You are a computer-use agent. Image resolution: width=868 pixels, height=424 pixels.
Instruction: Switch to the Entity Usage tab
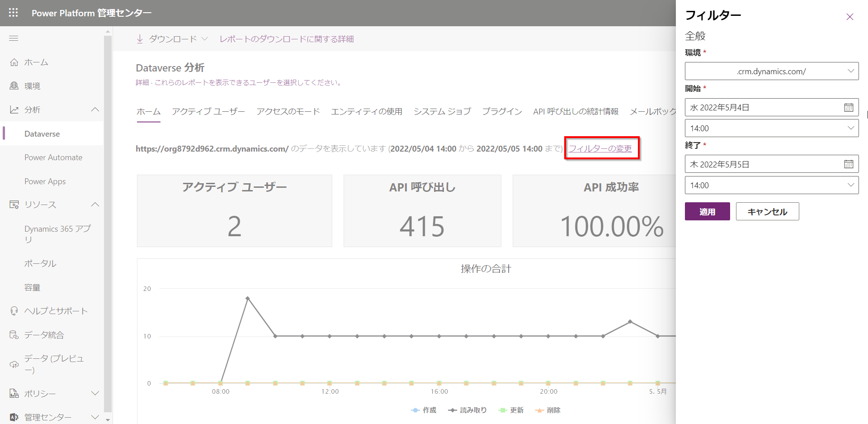[x=366, y=111]
